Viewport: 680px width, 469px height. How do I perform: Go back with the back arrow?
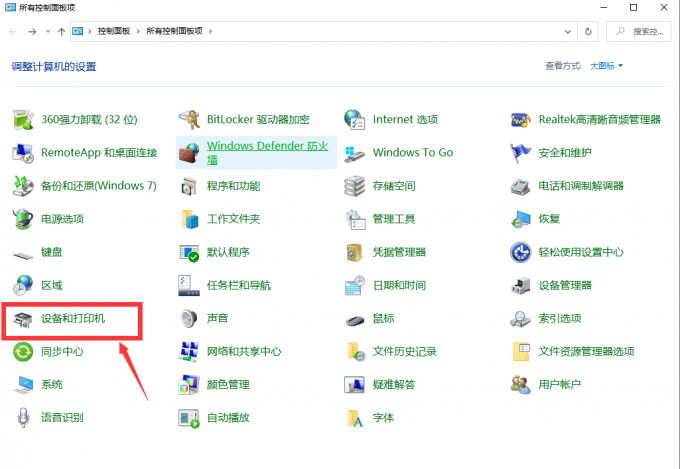tap(13, 31)
